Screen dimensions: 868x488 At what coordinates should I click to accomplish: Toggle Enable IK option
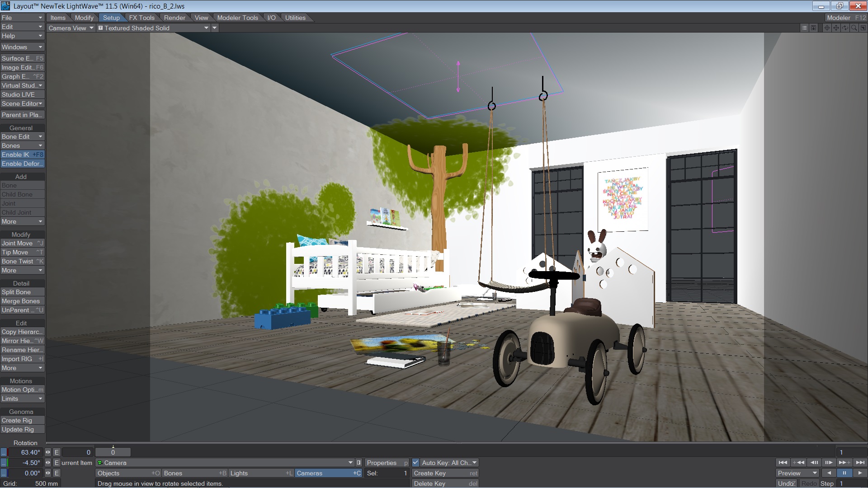(x=22, y=155)
